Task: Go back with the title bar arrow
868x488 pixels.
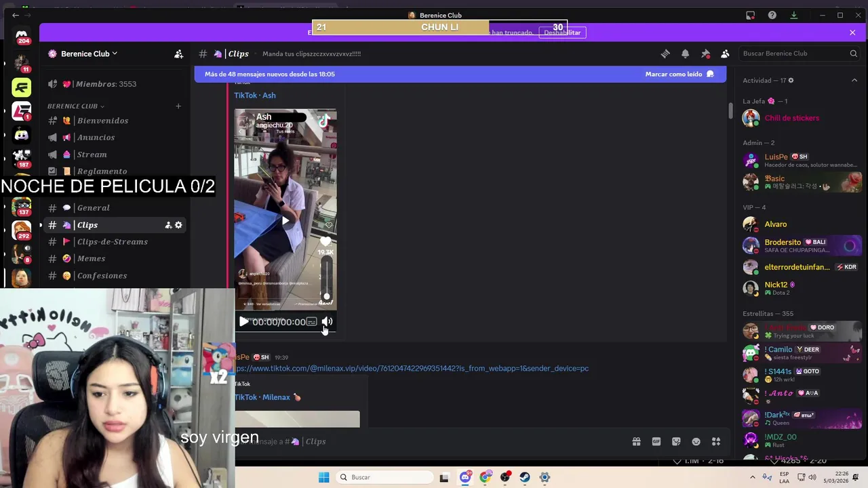Action: (16, 15)
